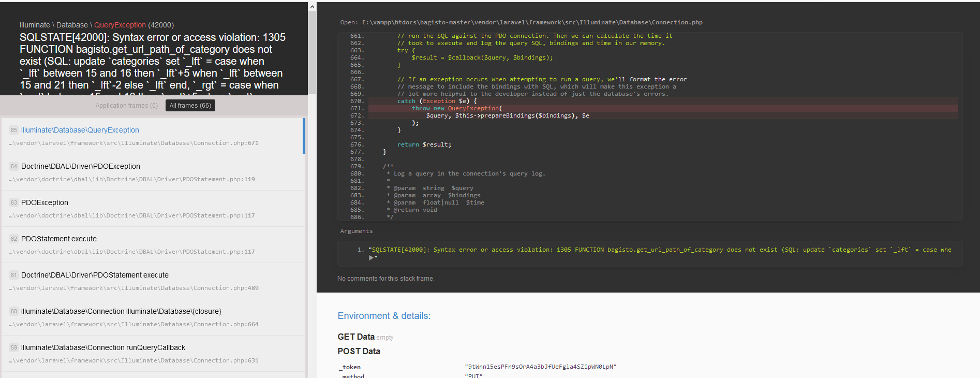Viewport: 980px width, 378px height.
Task: Click the PDOStatement.php:119 path under frame 64
Action: tap(132, 179)
